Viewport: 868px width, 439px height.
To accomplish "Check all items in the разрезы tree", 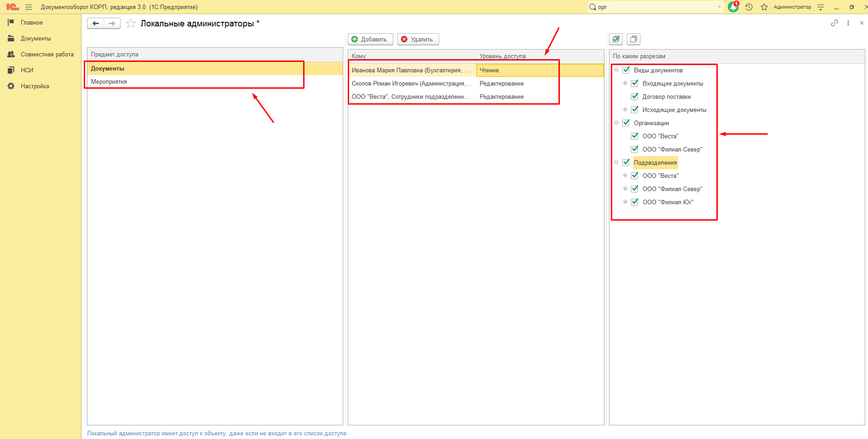I will 616,39.
